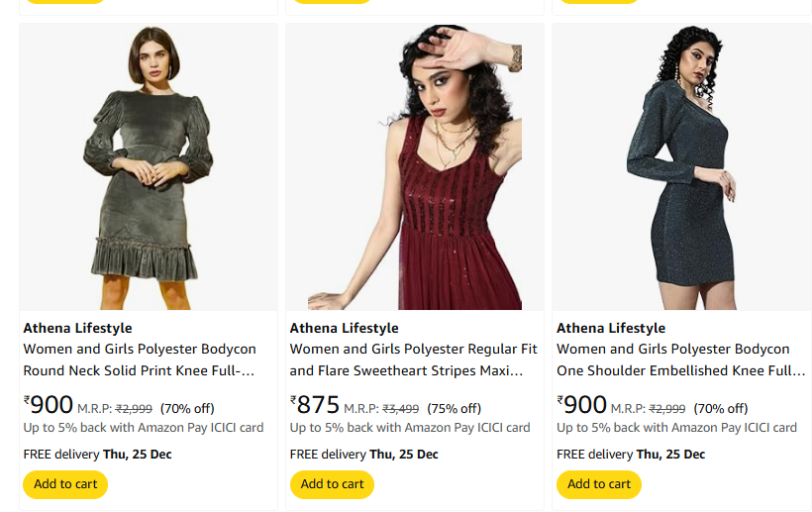The image size is (812, 512).
Task: Add the olive round neck dress to cart
Action: (x=65, y=484)
